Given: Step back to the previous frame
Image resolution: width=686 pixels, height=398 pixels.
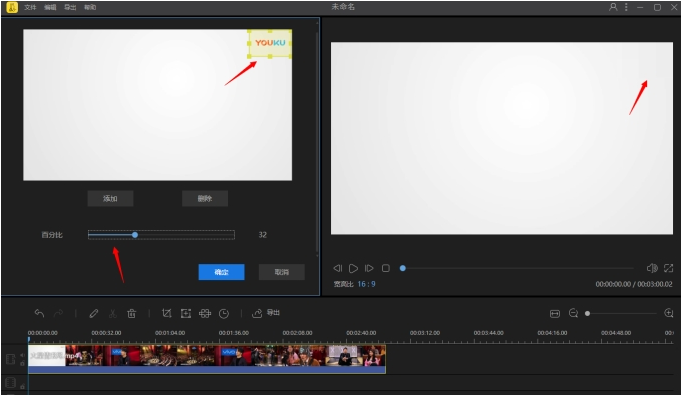Looking at the screenshot, I should click(338, 270).
